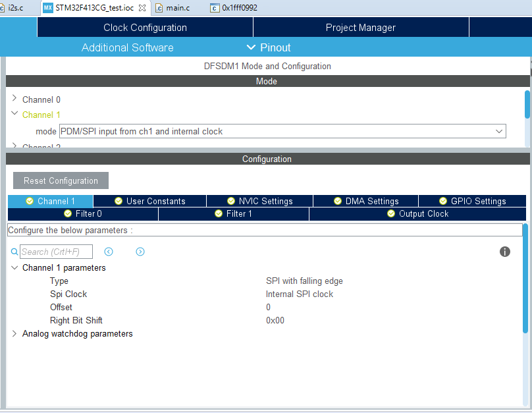Image resolution: width=532 pixels, height=413 pixels.
Task: Click the Reset Configuration button
Action: [x=61, y=180]
